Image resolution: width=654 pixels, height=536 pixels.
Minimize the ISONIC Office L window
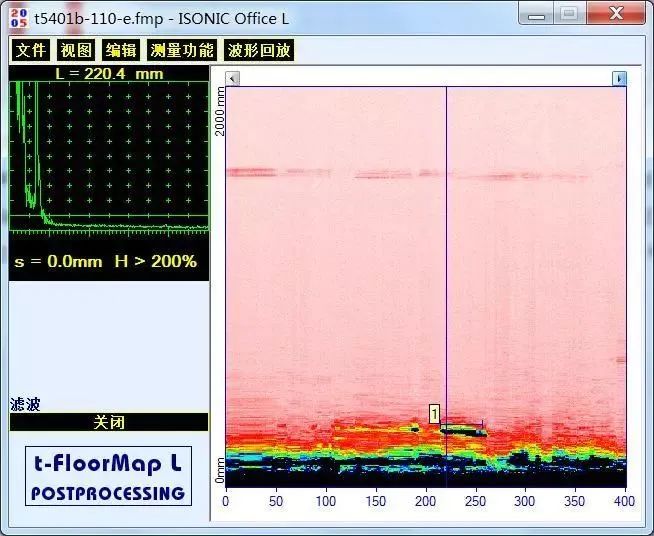(536, 15)
